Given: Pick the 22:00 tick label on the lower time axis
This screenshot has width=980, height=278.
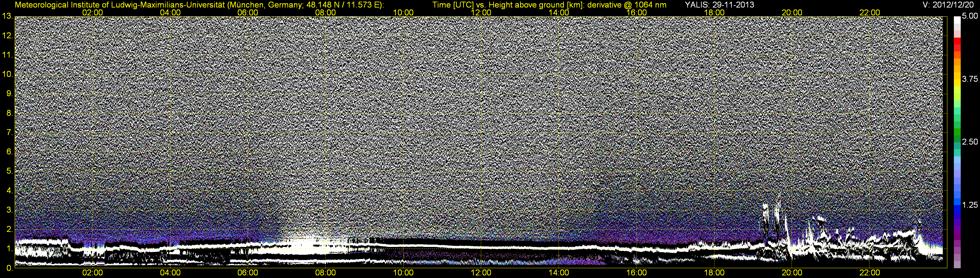Looking at the screenshot, I should click(x=870, y=273).
